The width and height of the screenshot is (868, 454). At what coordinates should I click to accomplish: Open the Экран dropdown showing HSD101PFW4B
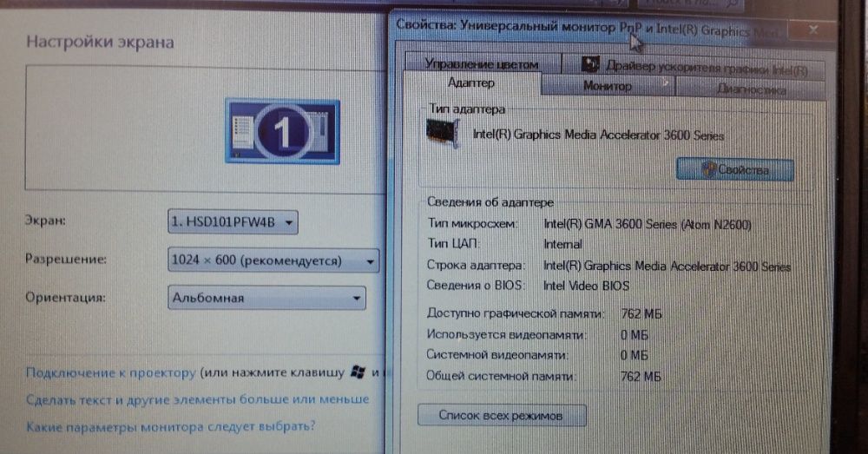233,222
